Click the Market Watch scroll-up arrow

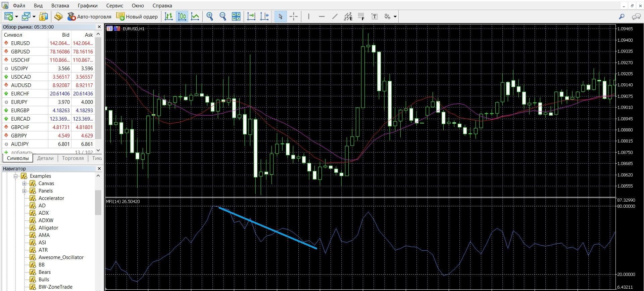tap(98, 34)
